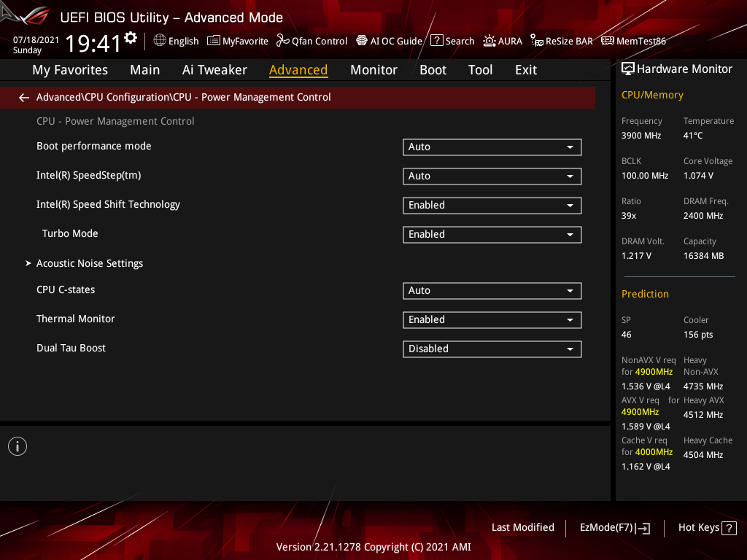Viewport: 747px width, 560px height.
Task: Open Qfan Control
Action: click(311, 41)
